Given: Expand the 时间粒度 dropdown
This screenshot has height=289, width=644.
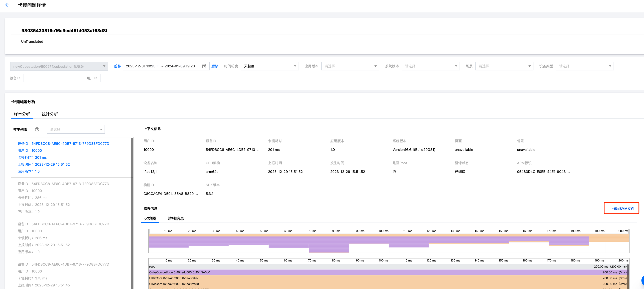Looking at the screenshot, I should pos(269,66).
